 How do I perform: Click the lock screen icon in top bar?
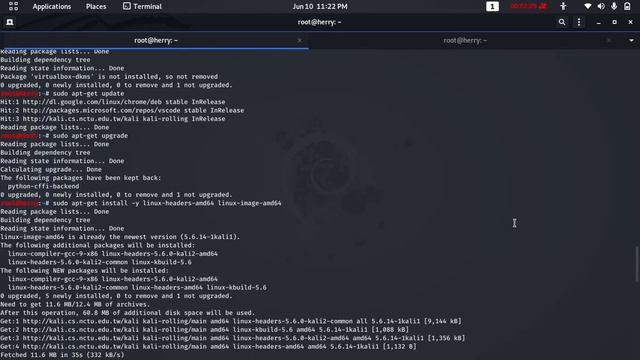coord(627,6)
